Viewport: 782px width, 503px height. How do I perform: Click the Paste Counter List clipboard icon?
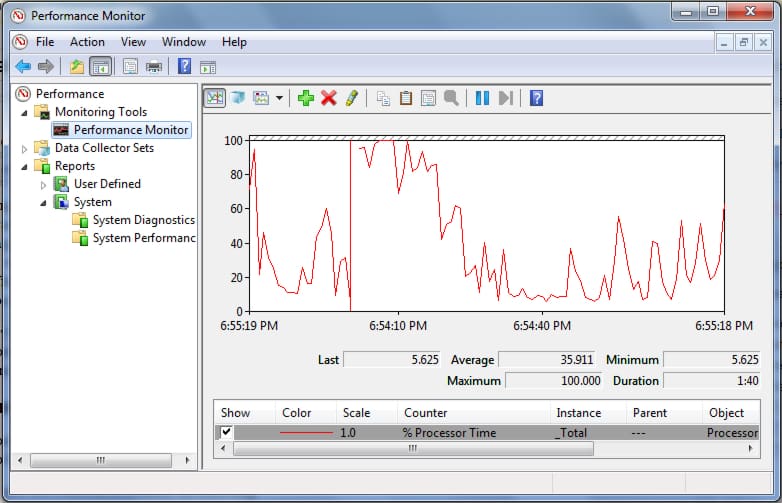406,98
